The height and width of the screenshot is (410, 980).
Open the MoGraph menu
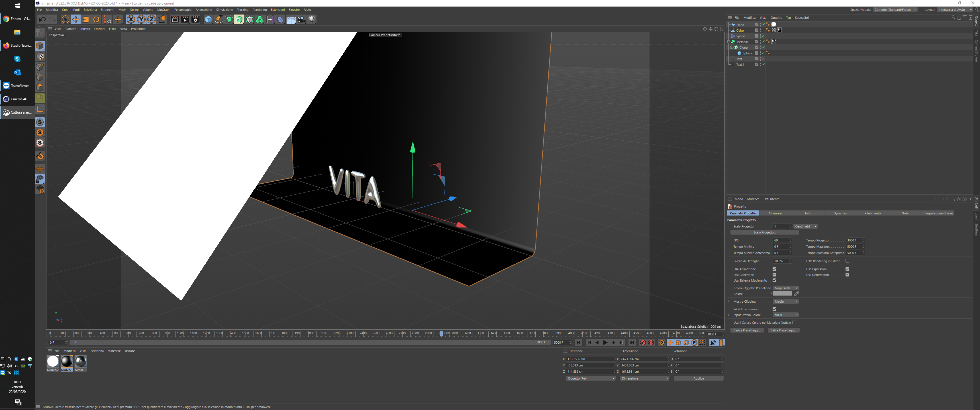pos(164,10)
